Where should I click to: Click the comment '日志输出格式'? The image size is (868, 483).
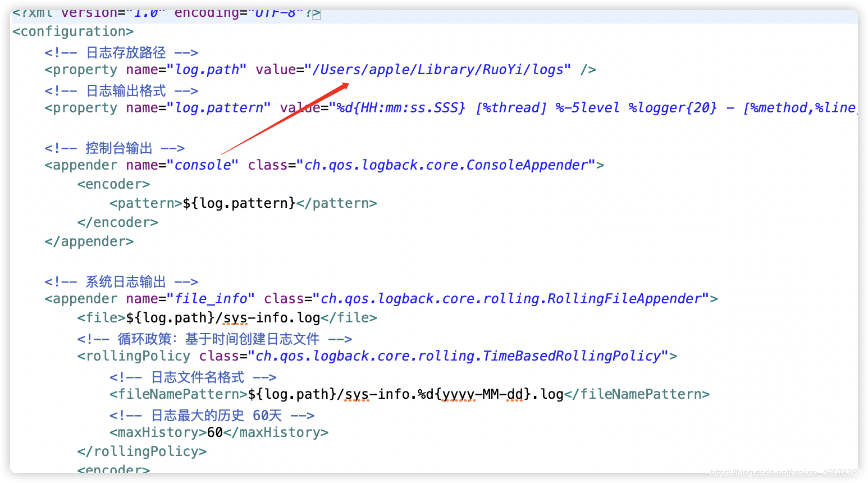point(121,91)
